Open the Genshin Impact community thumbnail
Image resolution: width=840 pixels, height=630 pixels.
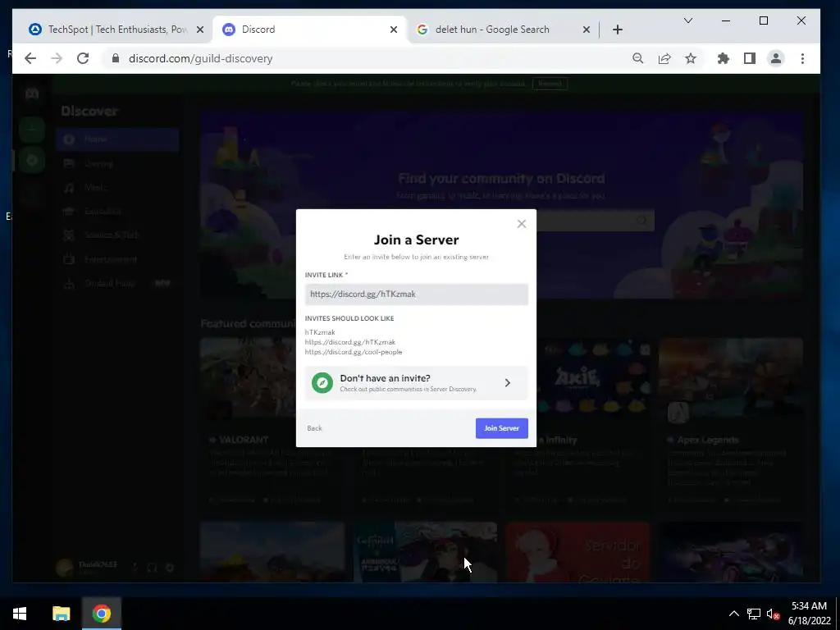(425, 552)
